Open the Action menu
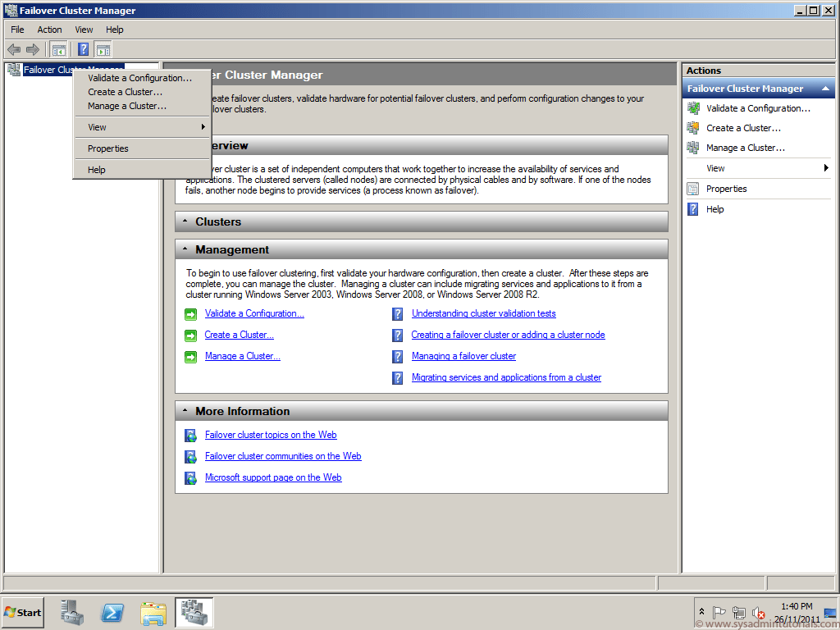 point(49,29)
